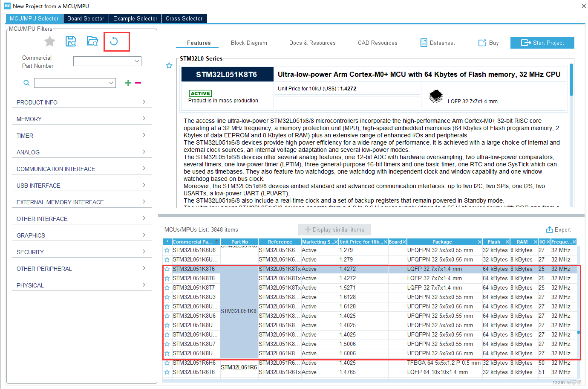The image size is (588, 389).
Task: Expand EXTERNAL MEMORY INTERFACE section
Action: pyautogui.click(x=81, y=202)
